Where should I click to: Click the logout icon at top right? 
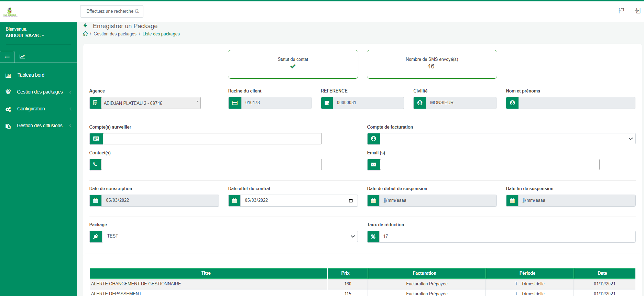(637, 11)
